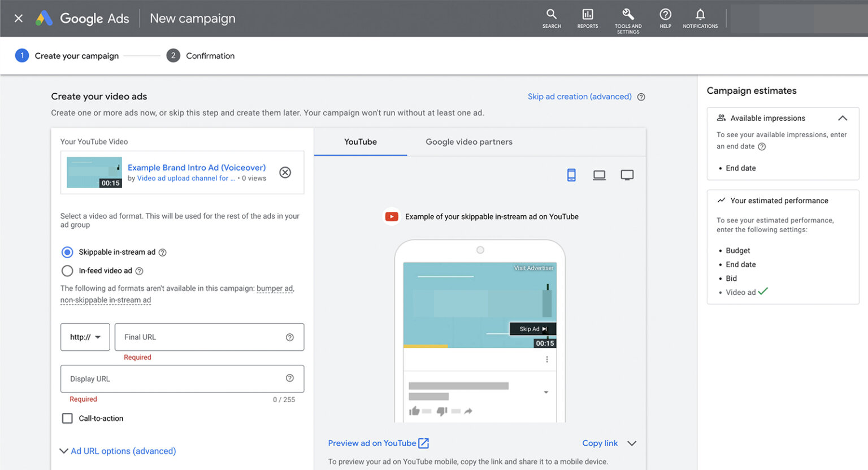The width and height of the screenshot is (868, 470).
Task: Select the In-feed video ad option
Action: coord(67,271)
